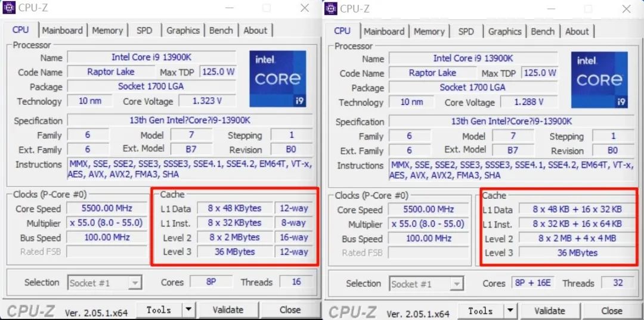Click Core Voltage value 1.288 V
Viewport: 644px width, 320px height.
(x=529, y=102)
